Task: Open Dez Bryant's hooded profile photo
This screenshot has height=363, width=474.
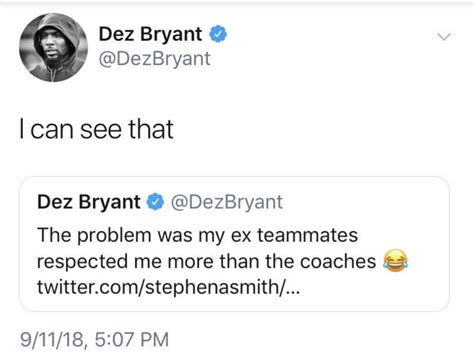Action: point(54,47)
